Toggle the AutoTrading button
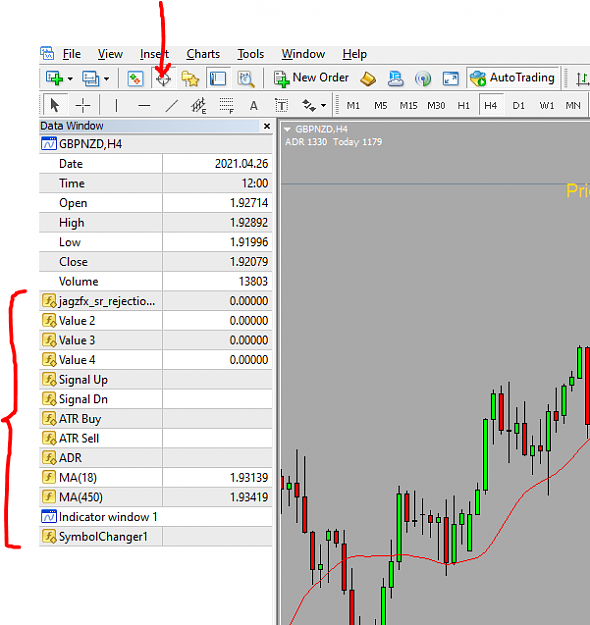This screenshot has width=590, height=625. tap(512, 78)
